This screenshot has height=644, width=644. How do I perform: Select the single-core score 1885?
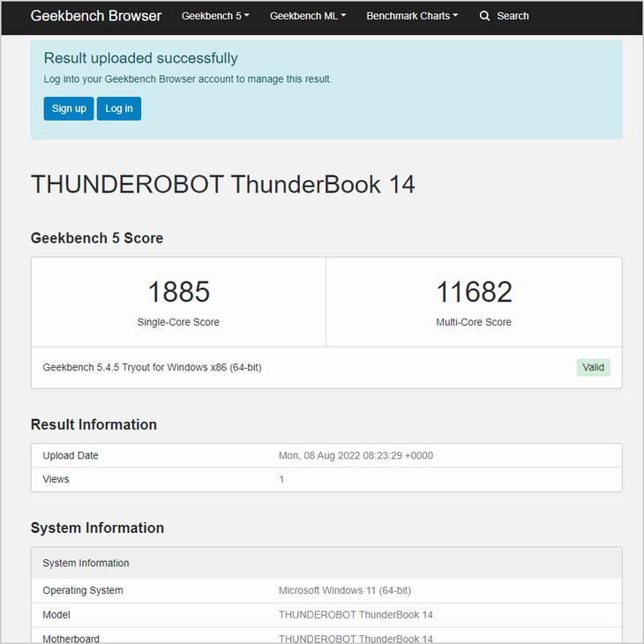tap(179, 292)
